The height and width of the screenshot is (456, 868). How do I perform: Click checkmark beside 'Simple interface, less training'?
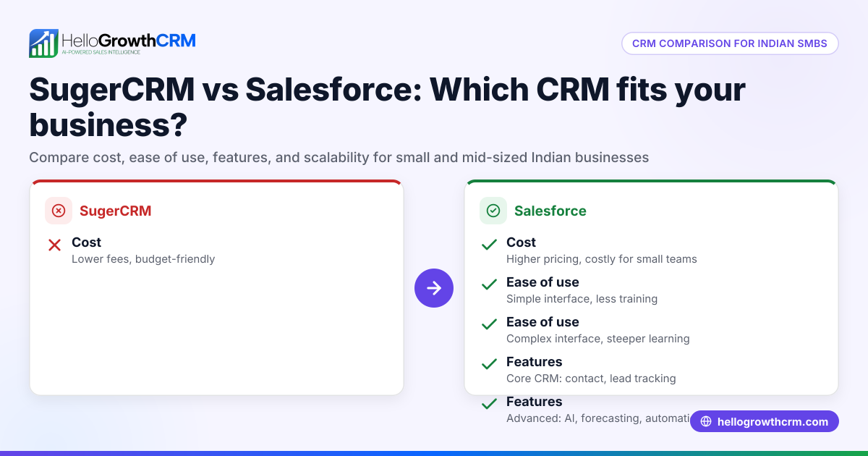(x=489, y=285)
